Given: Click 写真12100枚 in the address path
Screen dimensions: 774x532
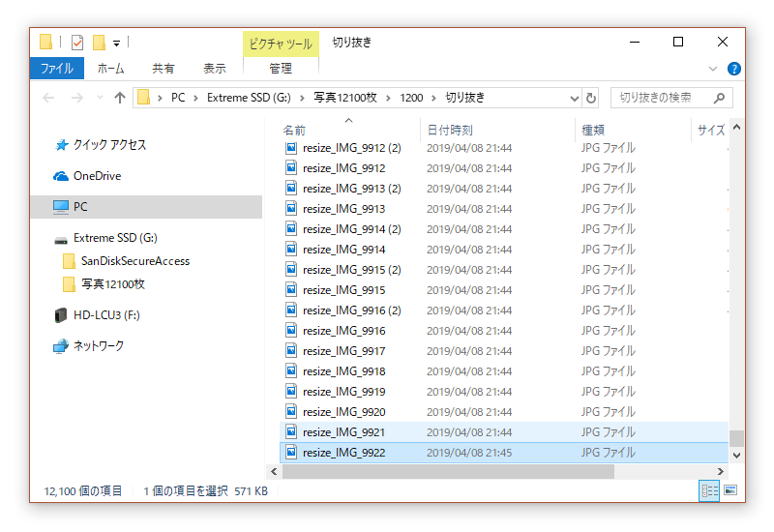Looking at the screenshot, I should (x=345, y=98).
